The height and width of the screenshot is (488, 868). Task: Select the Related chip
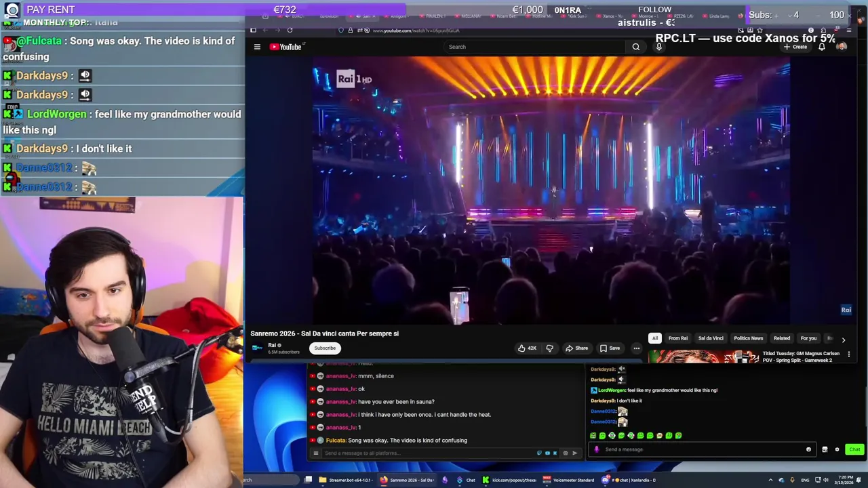[x=782, y=338]
